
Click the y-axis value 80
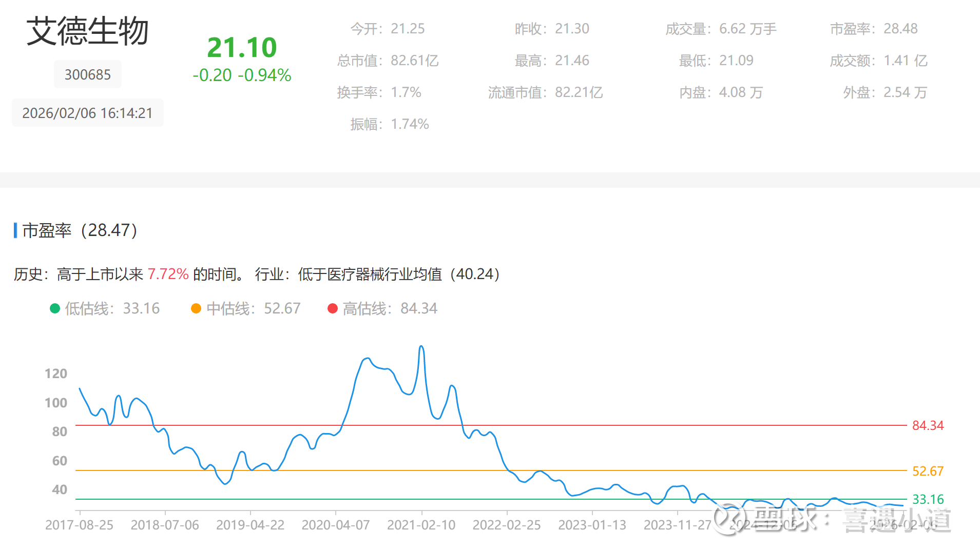tap(60, 431)
